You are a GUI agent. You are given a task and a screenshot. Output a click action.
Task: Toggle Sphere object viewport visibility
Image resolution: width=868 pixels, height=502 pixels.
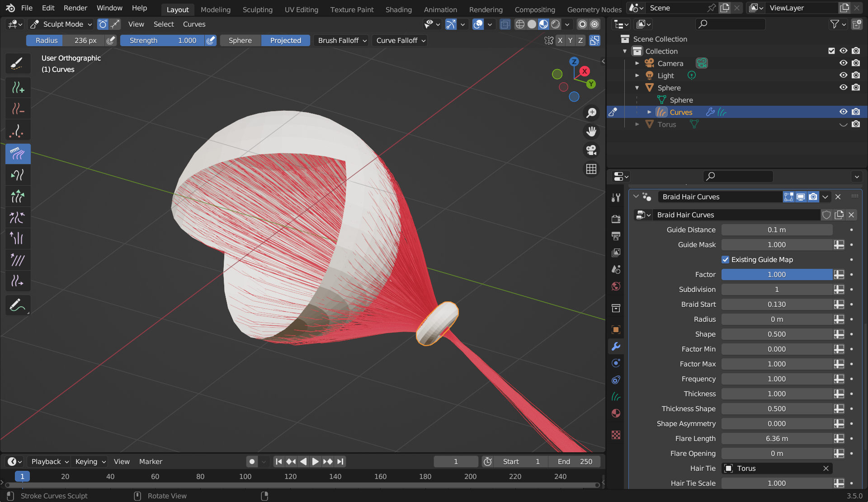pyautogui.click(x=843, y=88)
